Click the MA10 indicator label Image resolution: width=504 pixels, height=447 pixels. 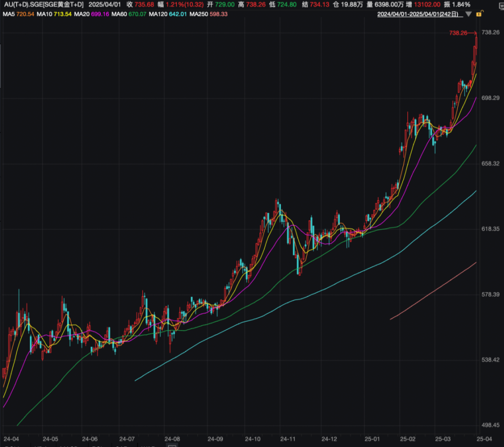click(46, 14)
